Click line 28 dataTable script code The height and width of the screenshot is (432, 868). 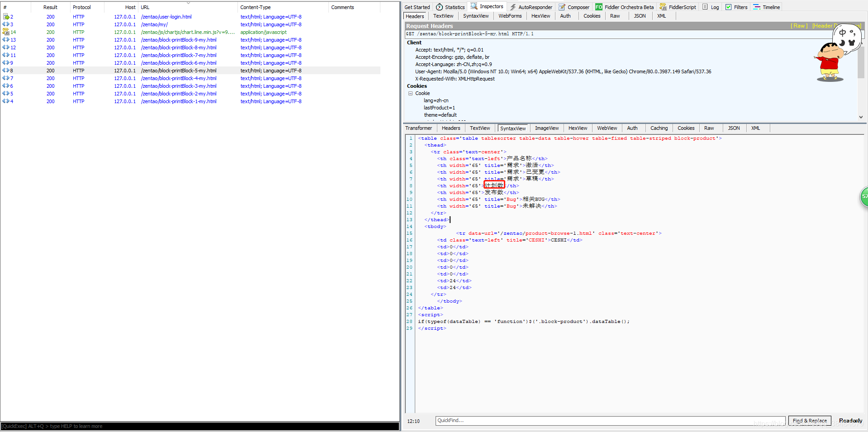click(x=523, y=322)
